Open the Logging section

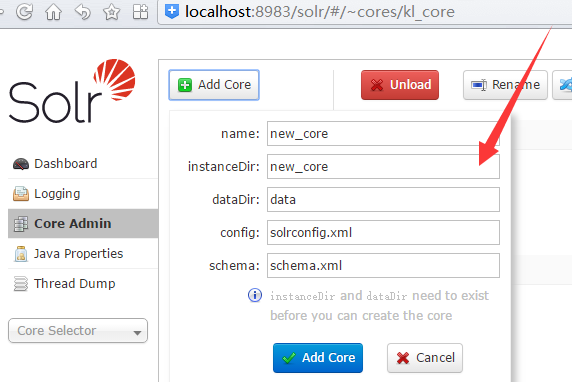point(83,193)
